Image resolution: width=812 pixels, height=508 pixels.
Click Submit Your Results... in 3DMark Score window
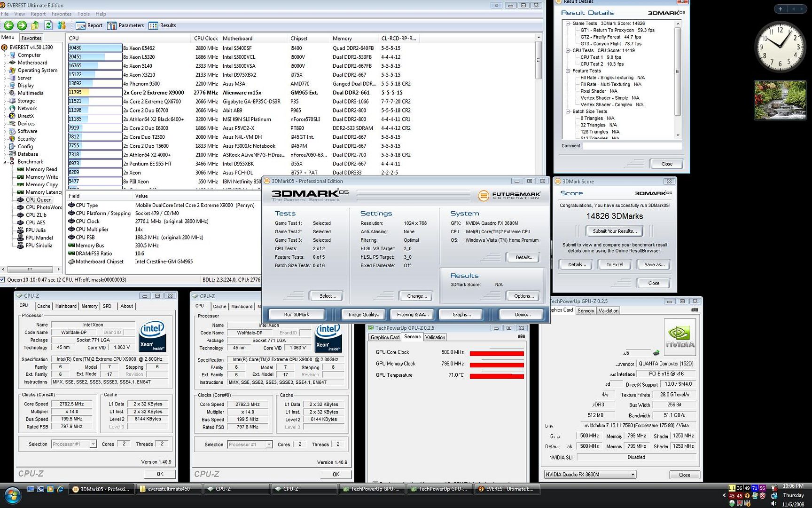[x=615, y=231]
